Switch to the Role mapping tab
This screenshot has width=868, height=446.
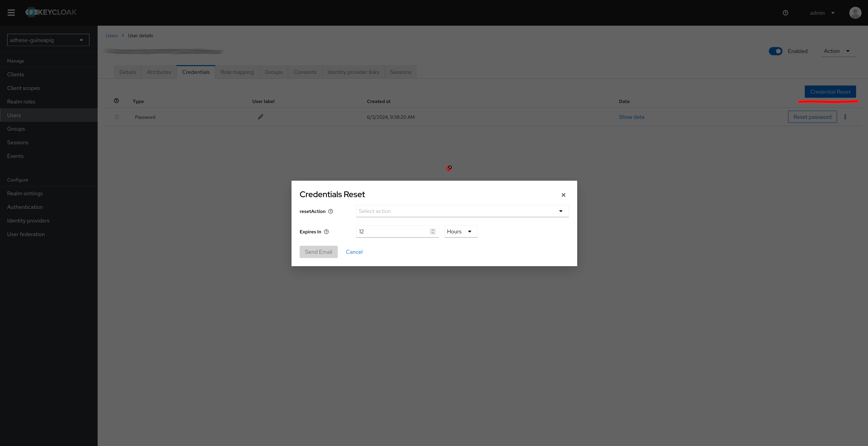(237, 72)
